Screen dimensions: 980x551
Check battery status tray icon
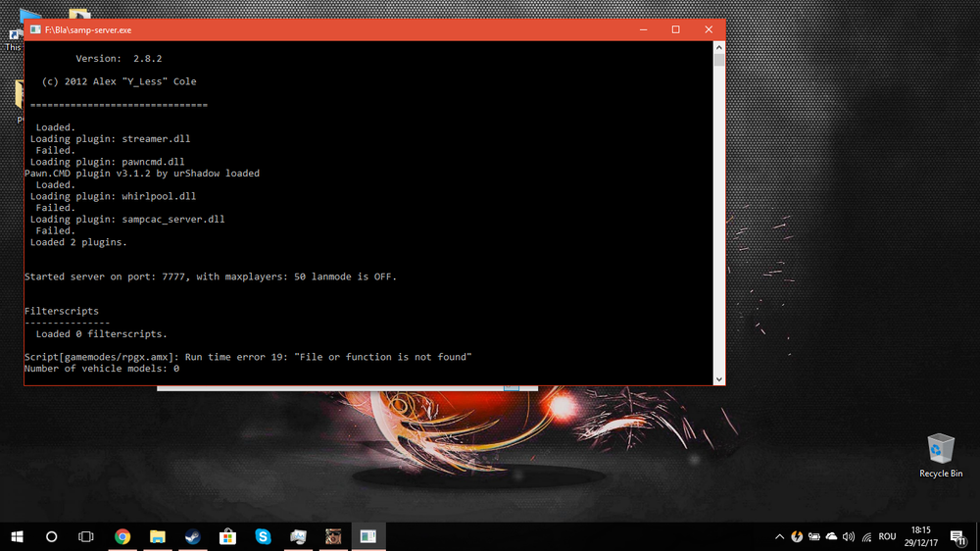click(x=813, y=536)
